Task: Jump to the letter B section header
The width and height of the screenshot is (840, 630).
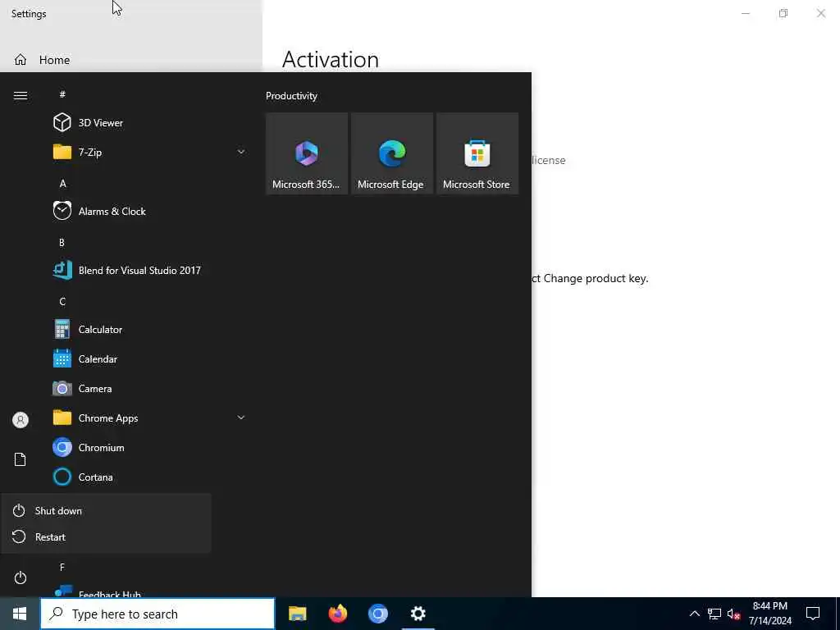Action: 62,243
